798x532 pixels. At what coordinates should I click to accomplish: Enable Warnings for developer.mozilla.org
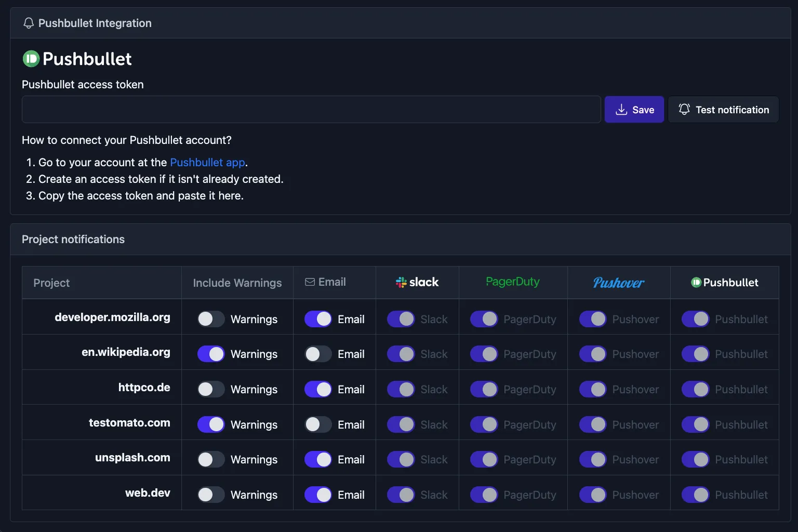point(210,319)
